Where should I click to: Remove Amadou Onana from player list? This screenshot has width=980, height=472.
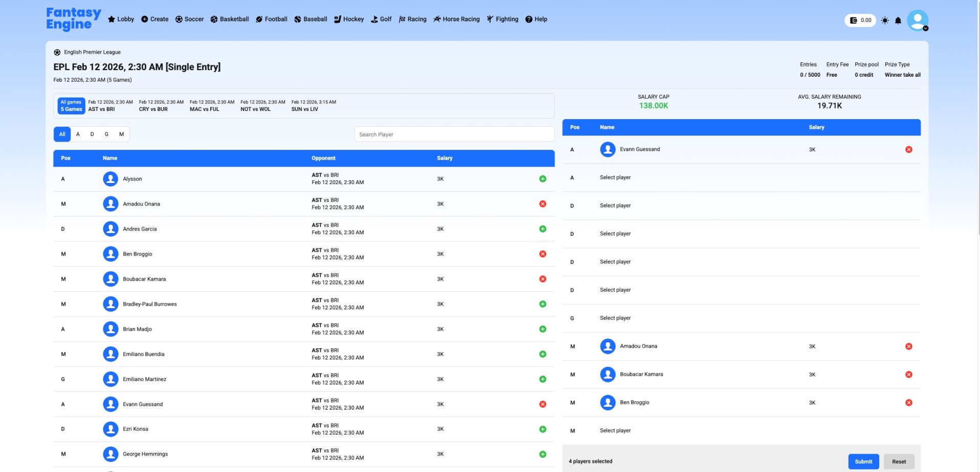(x=543, y=204)
